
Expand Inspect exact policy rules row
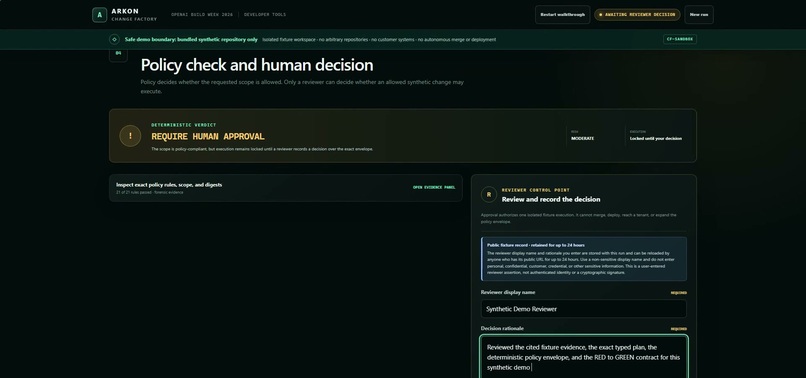point(286,188)
